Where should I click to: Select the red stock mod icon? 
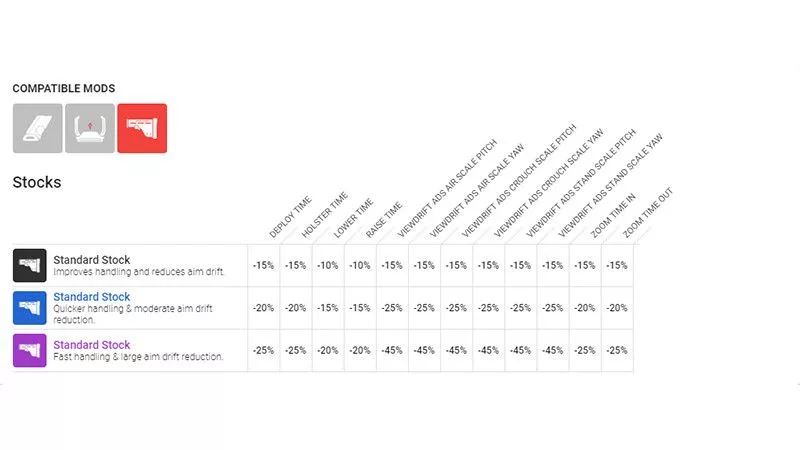pyautogui.click(x=142, y=129)
